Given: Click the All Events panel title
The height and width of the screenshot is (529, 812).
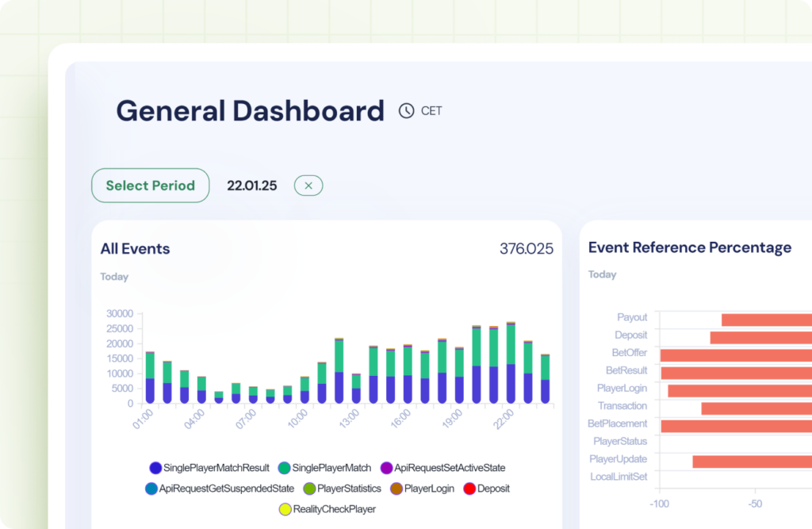Looking at the screenshot, I should pyautogui.click(x=135, y=249).
